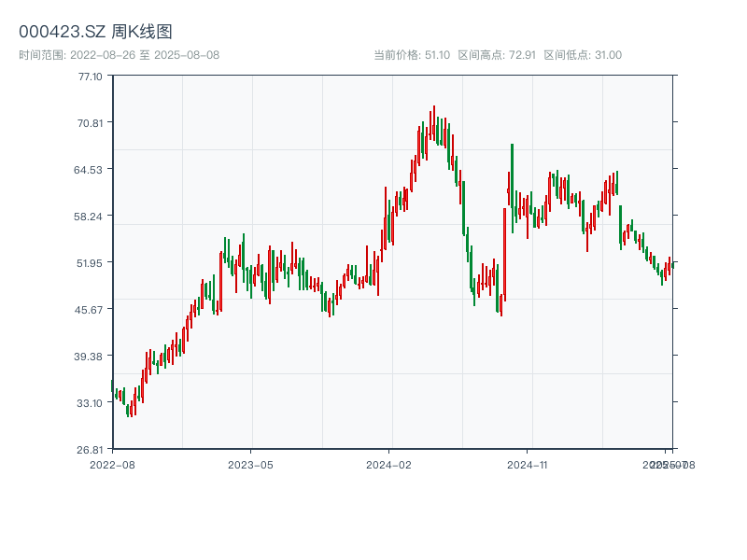This screenshot has width=747, height=560.
Task: Click the 51.95 y-axis price label
Action: [90, 263]
